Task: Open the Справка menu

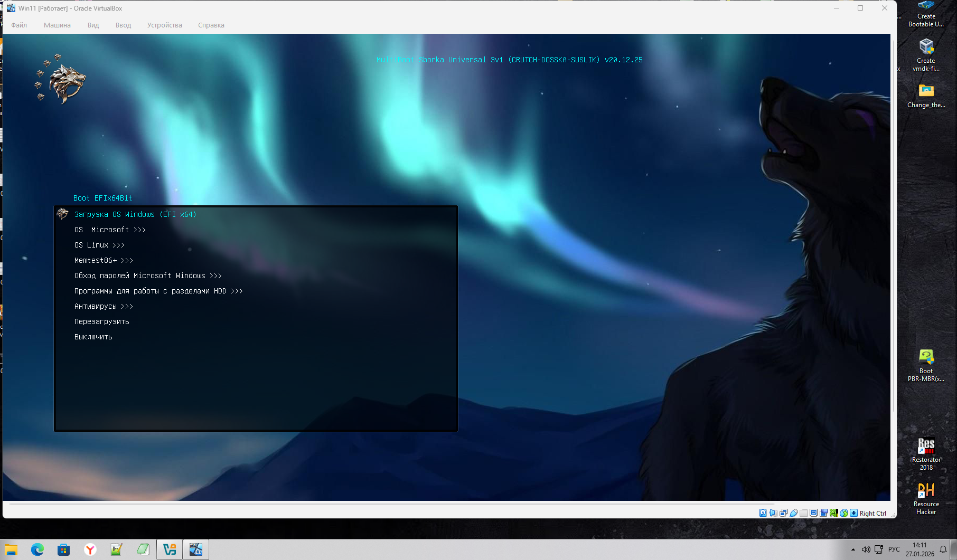Action: click(x=211, y=25)
